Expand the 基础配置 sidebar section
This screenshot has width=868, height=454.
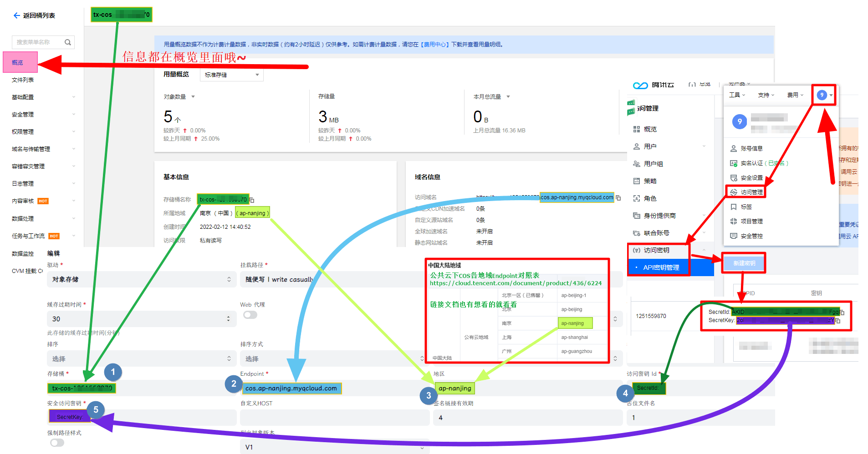pyautogui.click(x=43, y=97)
